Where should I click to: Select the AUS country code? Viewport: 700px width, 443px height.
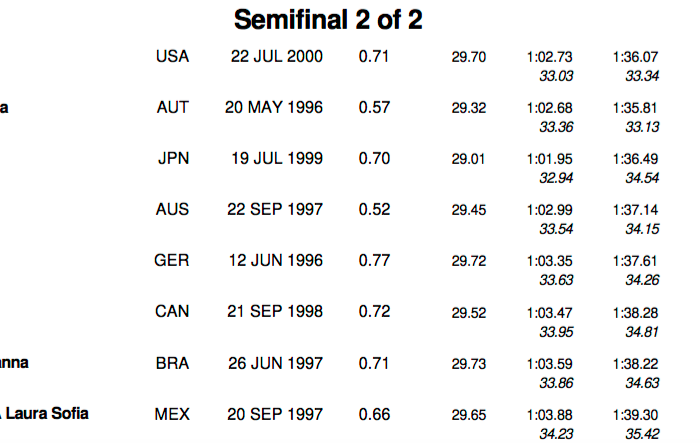[172, 209]
